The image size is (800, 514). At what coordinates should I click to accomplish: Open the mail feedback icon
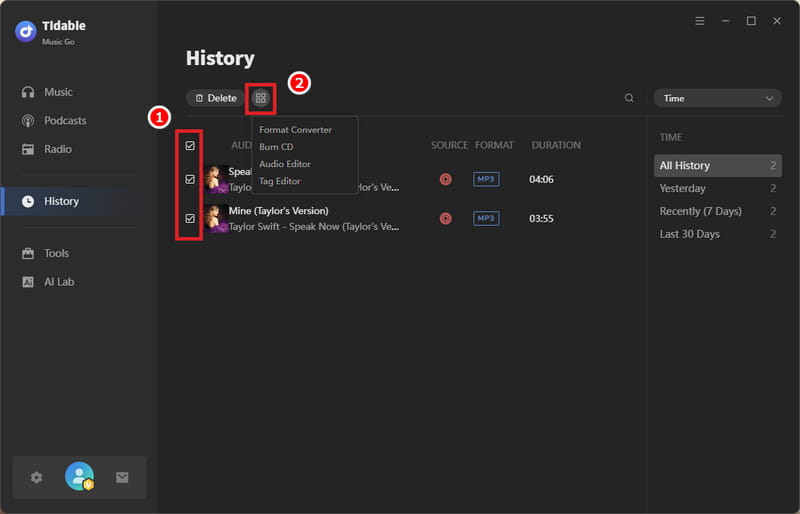(122, 477)
